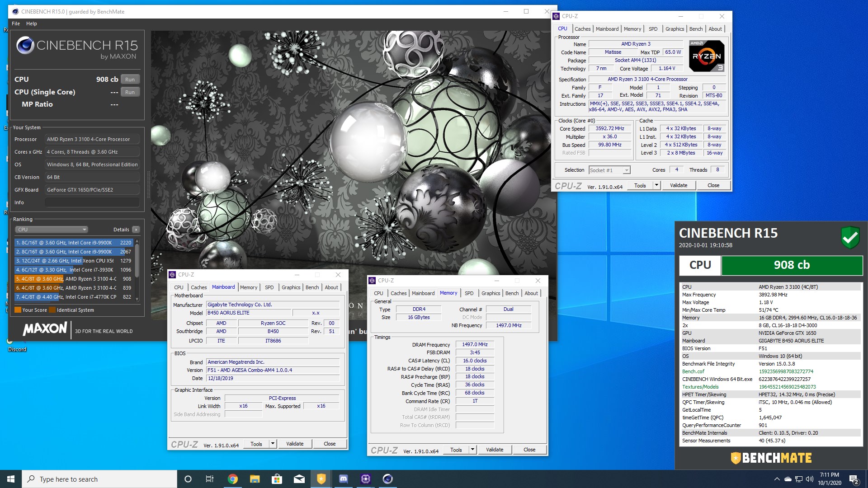This screenshot has width=868, height=488.
Task: Open Bench tab in top CPU-Z window
Action: 696,29
